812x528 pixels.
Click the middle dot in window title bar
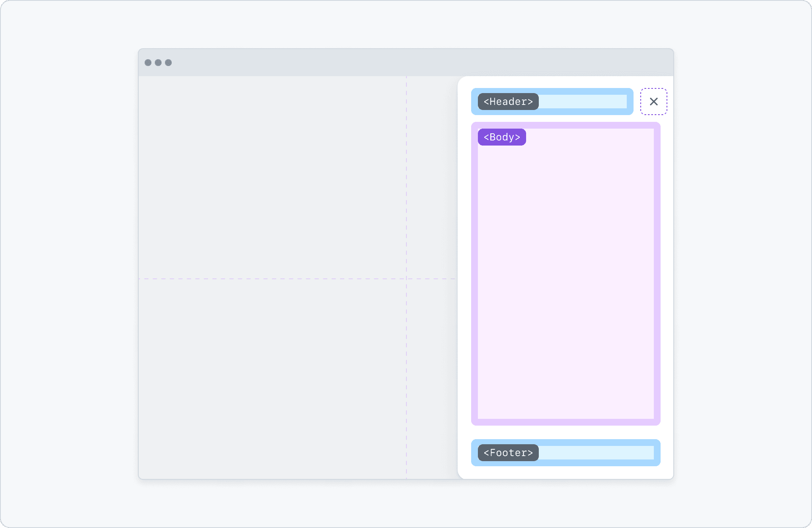pos(158,63)
